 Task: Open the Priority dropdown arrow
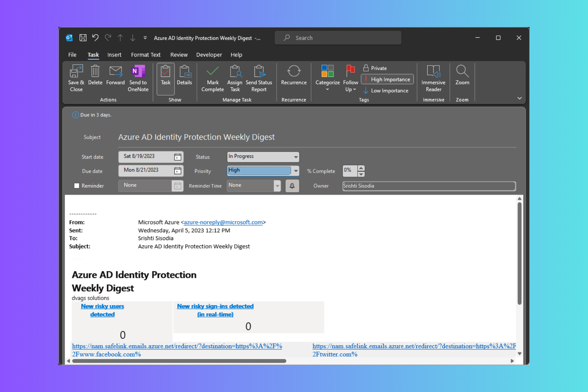click(x=295, y=171)
